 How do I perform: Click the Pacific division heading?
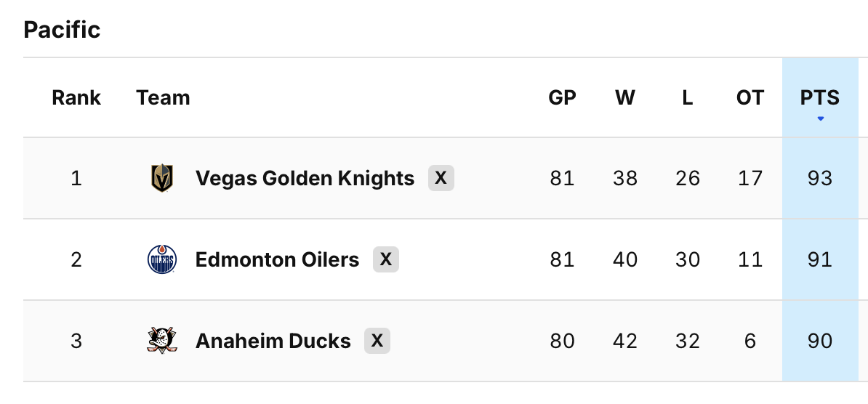(62, 30)
